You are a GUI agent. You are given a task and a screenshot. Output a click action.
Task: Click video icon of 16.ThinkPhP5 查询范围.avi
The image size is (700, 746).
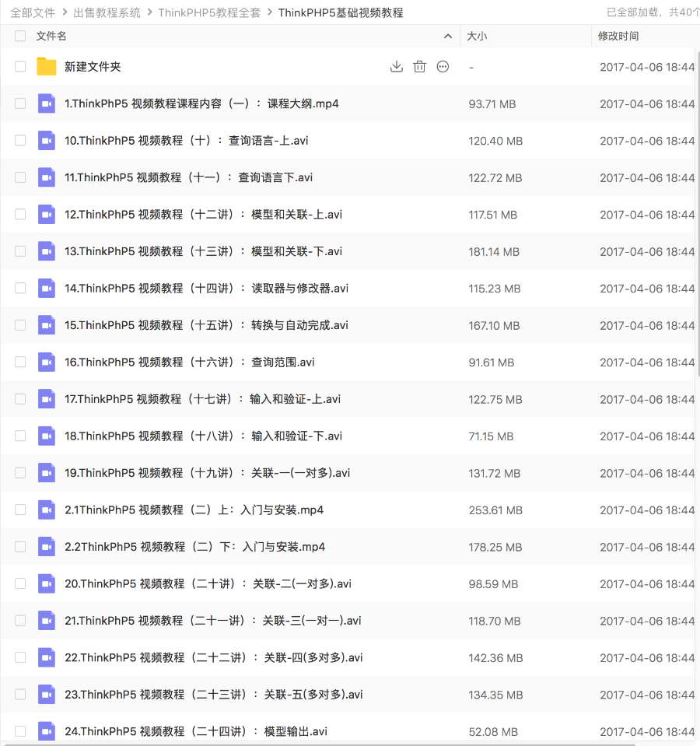(x=47, y=362)
